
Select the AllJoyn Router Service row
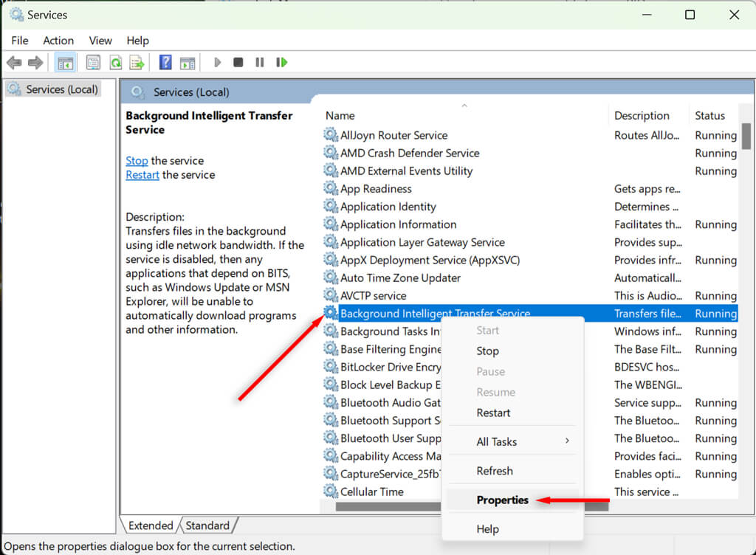coord(394,135)
